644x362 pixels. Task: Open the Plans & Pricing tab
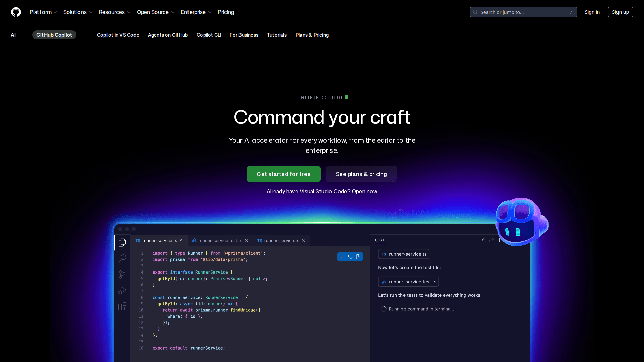pos(312,35)
